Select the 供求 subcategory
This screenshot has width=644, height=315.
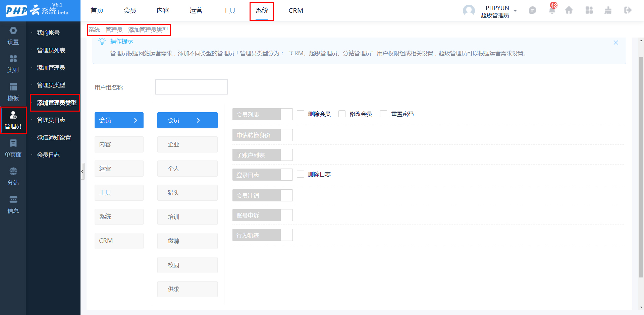[187, 289]
